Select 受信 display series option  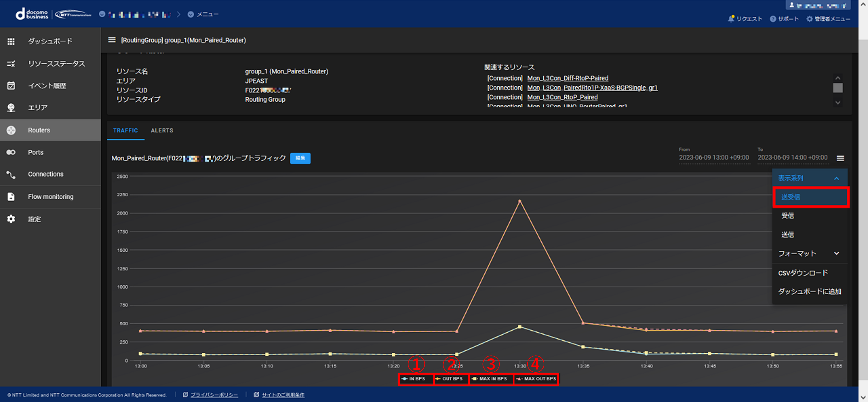pos(809,216)
